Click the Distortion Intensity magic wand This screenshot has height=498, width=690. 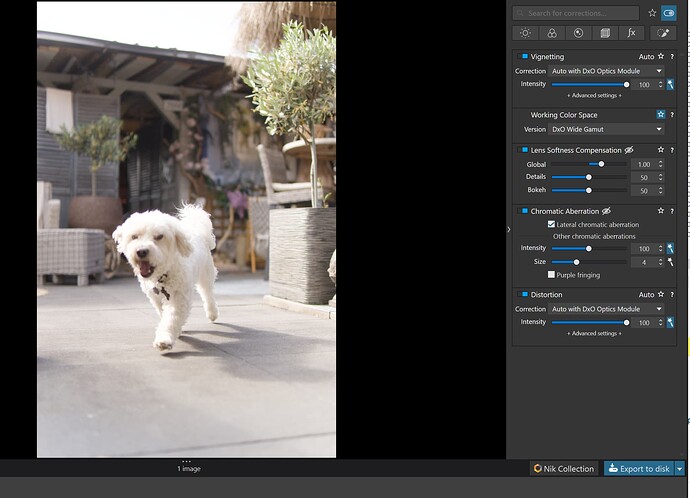[670, 322]
